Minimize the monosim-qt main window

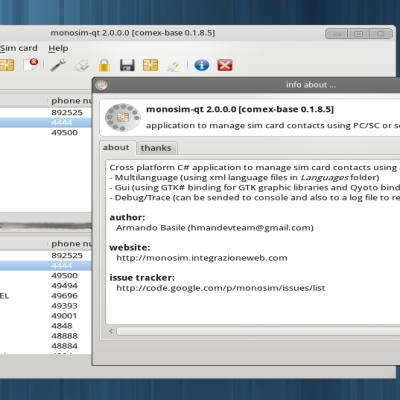[337, 34]
